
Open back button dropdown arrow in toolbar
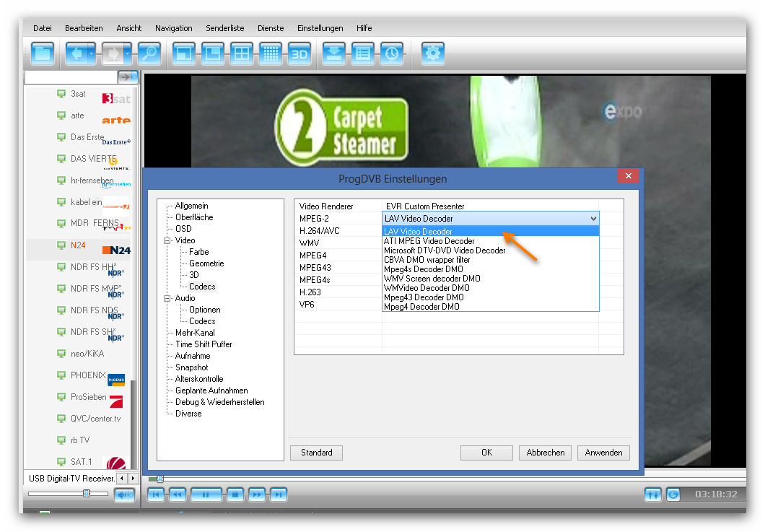point(91,53)
